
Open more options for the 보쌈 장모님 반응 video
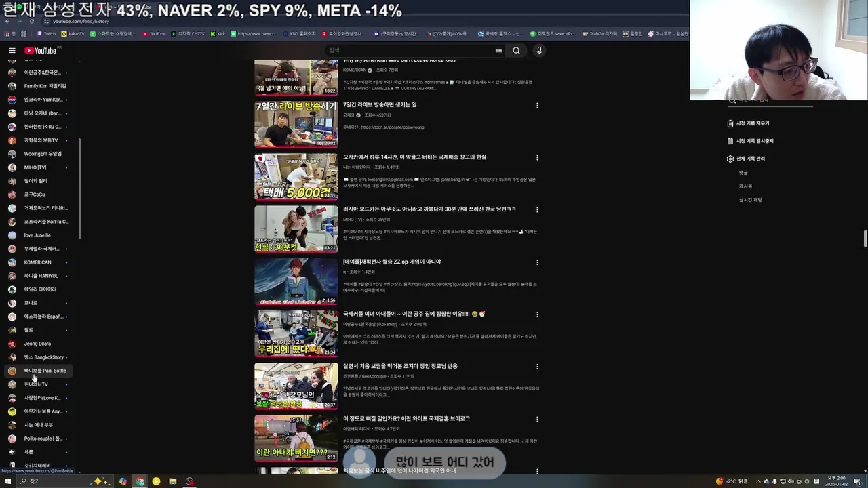pyautogui.click(x=537, y=367)
